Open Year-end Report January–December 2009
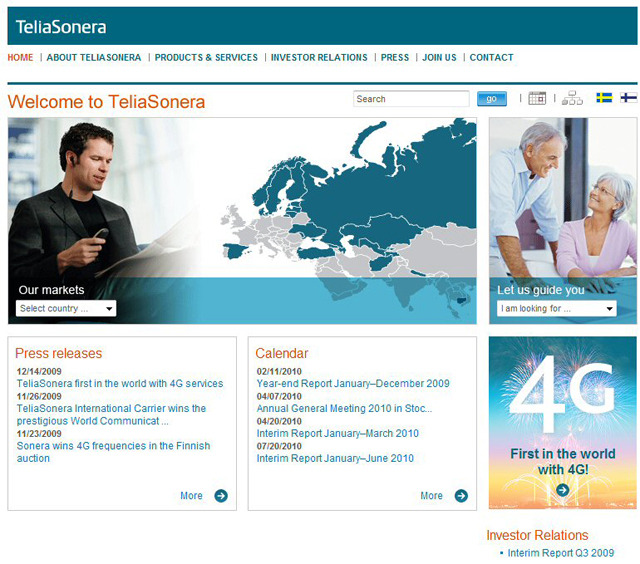Screen dimensions: 640x564 pos(353,384)
